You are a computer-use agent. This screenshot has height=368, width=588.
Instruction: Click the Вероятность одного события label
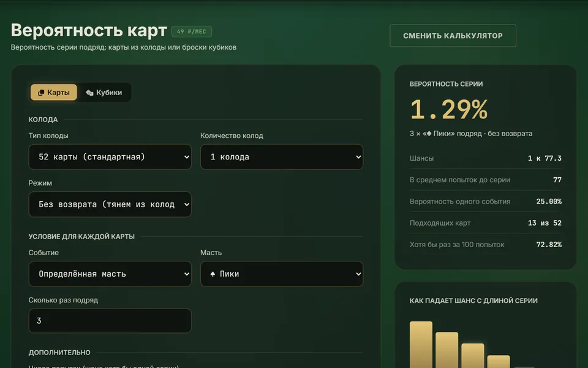point(460,201)
